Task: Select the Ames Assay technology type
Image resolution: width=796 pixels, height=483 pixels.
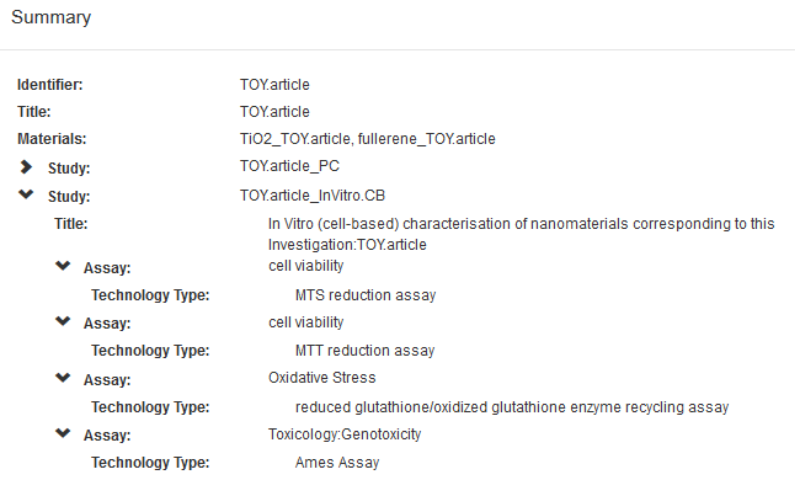Action: pos(337,463)
